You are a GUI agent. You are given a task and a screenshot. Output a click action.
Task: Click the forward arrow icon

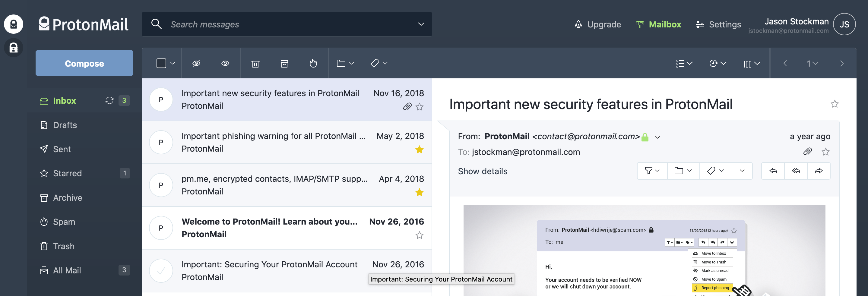(819, 171)
